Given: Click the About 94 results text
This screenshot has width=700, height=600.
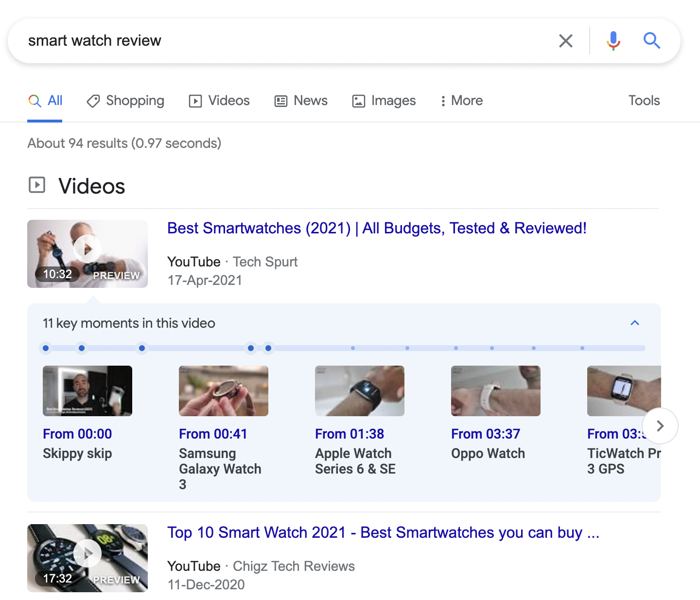Looking at the screenshot, I should point(124,143).
